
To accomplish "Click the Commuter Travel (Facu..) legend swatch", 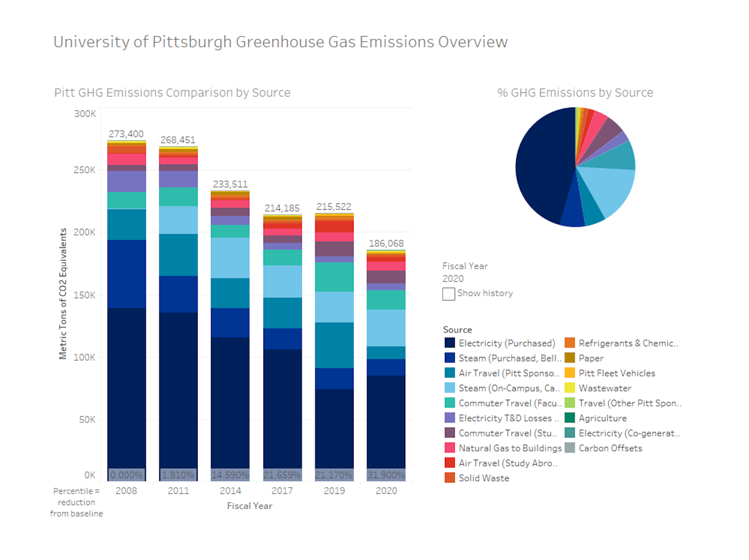I will tap(450, 403).
